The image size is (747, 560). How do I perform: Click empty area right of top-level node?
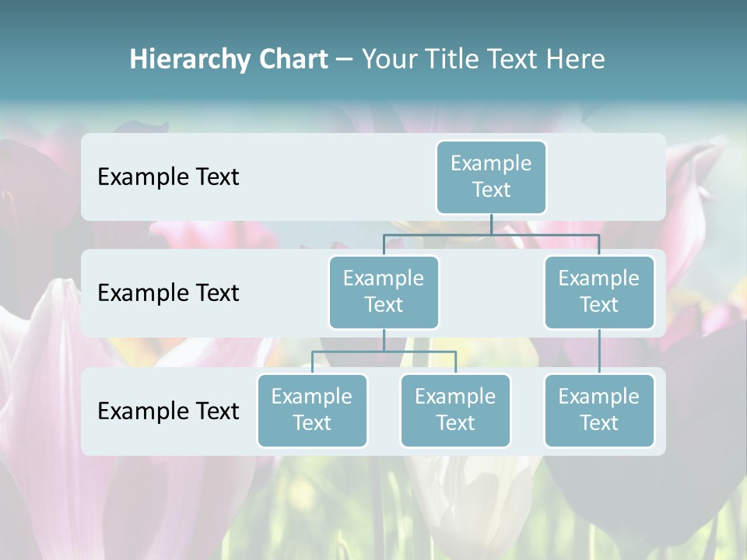607,177
